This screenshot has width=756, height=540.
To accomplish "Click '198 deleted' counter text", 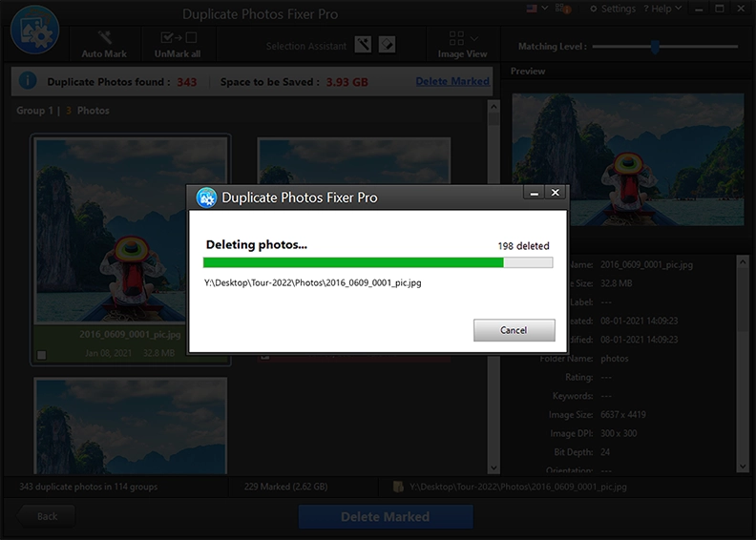I will 524,246.
